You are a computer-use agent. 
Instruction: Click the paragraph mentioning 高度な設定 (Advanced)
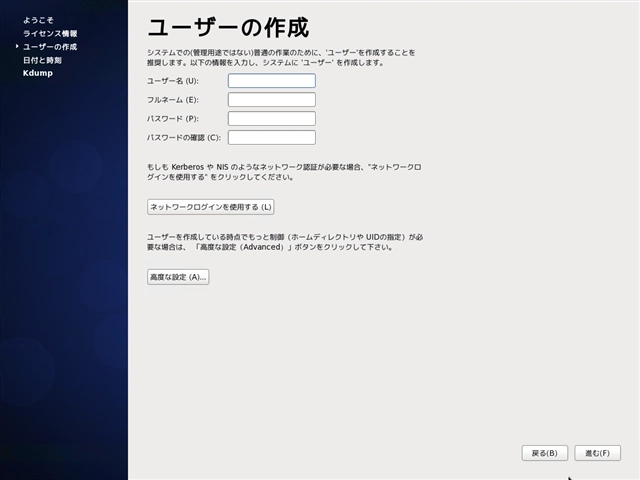coord(285,242)
